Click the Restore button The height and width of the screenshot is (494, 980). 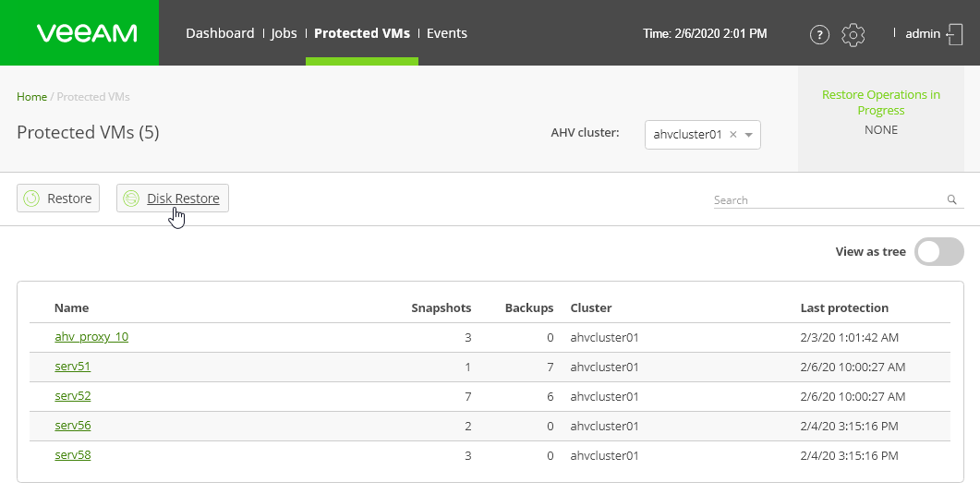[x=58, y=198]
